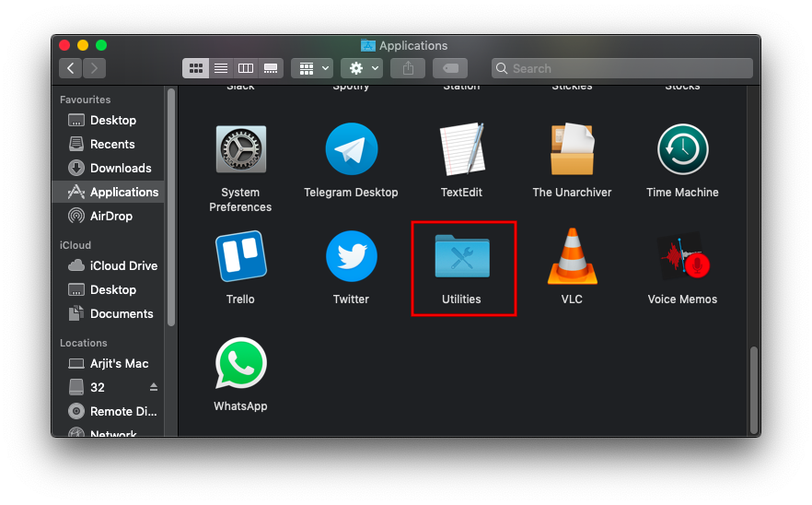Select the Trello app icon
Viewport: 812px width, 505px height.
click(x=241, y=256)
